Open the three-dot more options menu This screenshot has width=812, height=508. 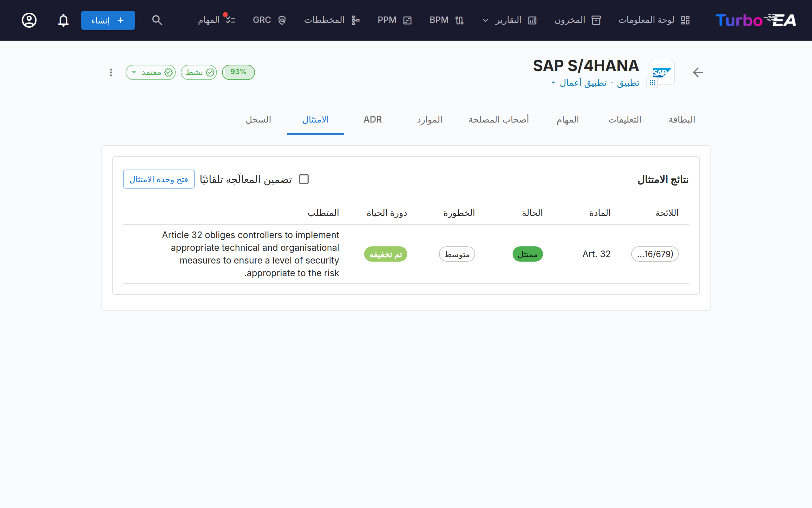[111, 72]
